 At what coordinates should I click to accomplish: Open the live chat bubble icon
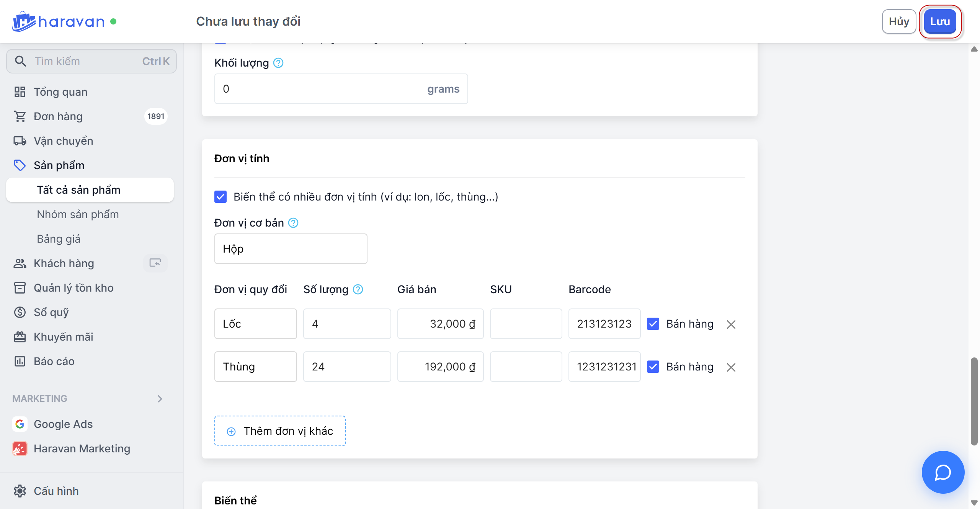click(942, 472)
